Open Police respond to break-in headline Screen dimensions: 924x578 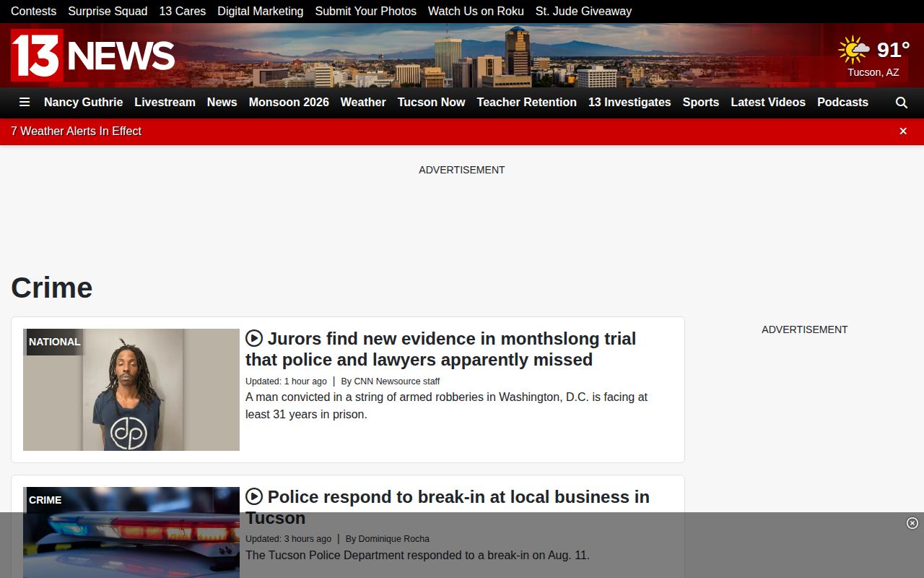coord(448,507)
